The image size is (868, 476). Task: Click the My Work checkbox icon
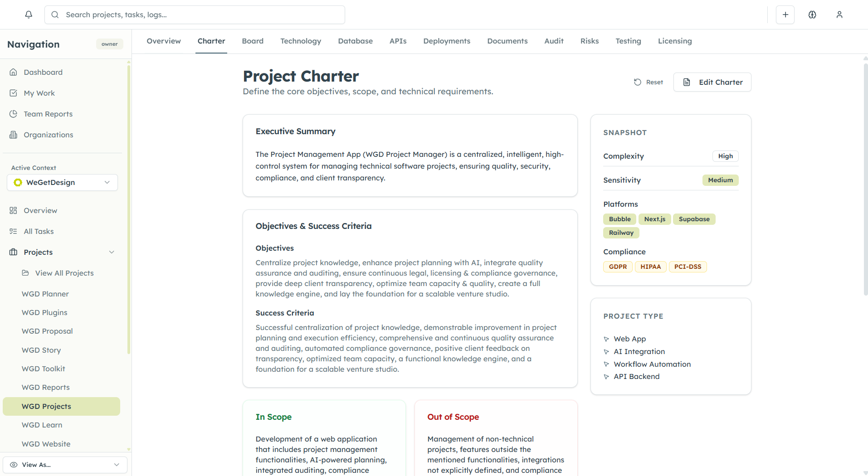click(14, 93)
